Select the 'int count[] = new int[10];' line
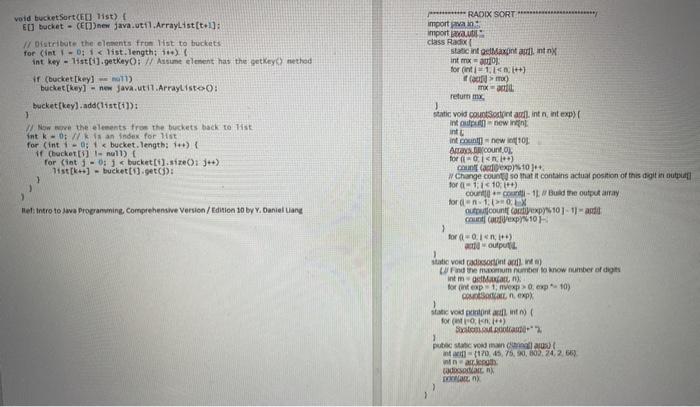The height and width of the screenshot is (407, 700). 489,141
